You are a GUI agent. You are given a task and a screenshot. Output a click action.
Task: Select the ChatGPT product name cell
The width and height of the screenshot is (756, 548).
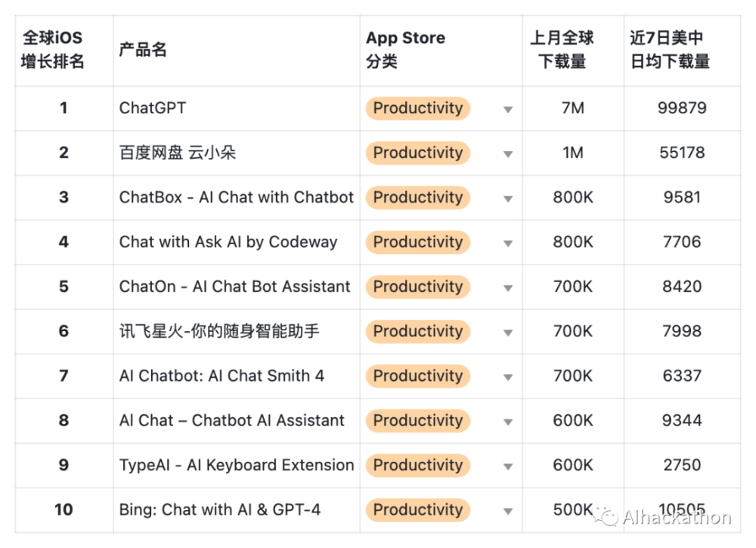[236, 108]
